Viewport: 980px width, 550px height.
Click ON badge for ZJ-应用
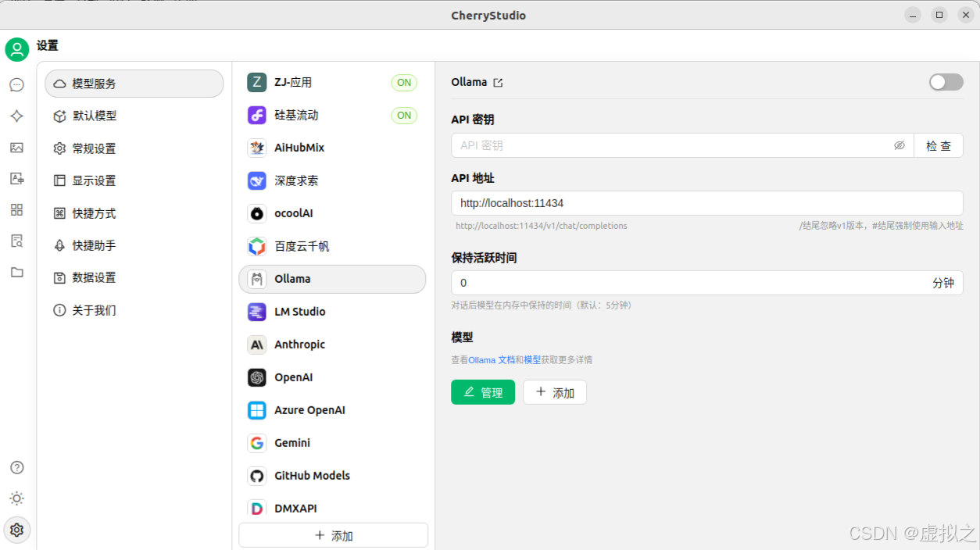404,82
